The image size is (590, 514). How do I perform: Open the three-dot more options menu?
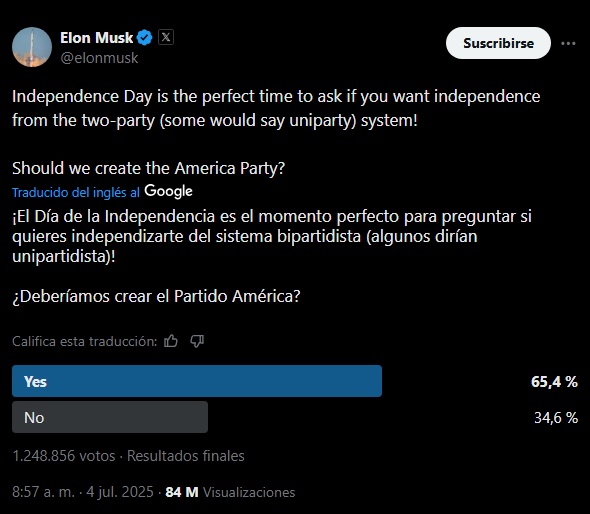pos(568,43)
